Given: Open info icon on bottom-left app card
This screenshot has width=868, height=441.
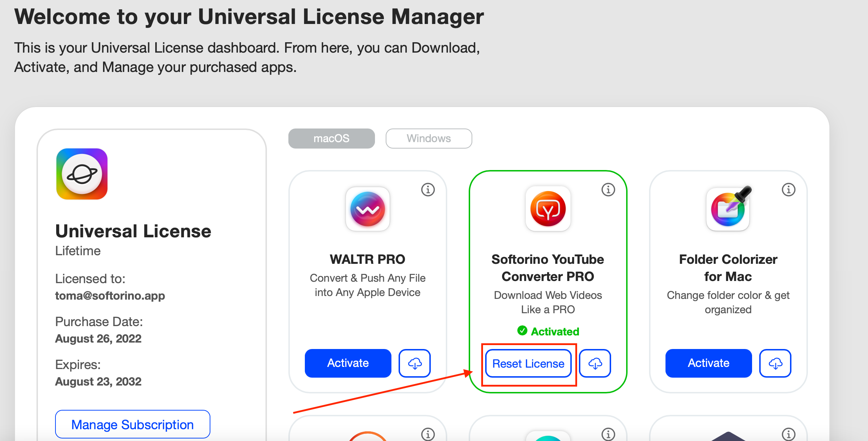Looking at the screenshot, I should [428, 434].
